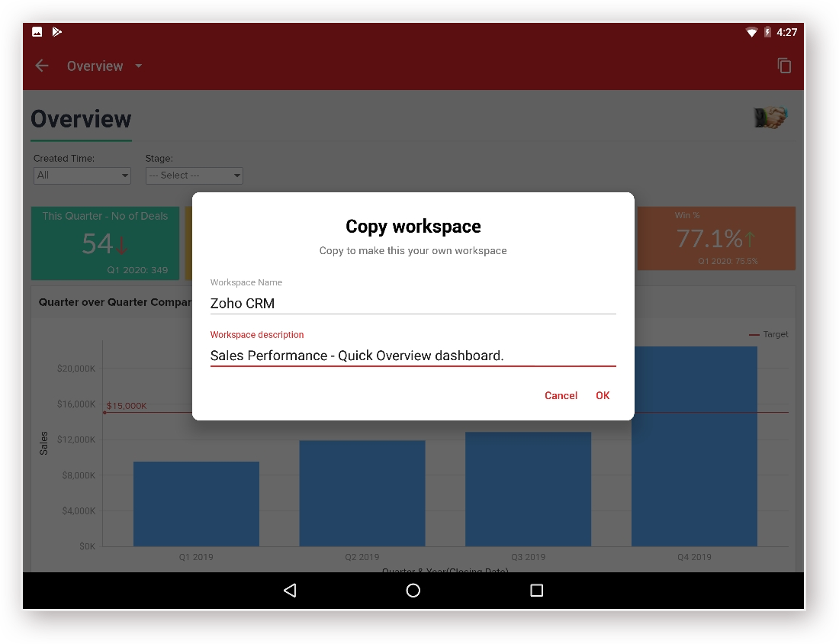Select the Q2 2019 bar in the chart
This screenshot has width=839, height=644.
(x=362, y=493)
